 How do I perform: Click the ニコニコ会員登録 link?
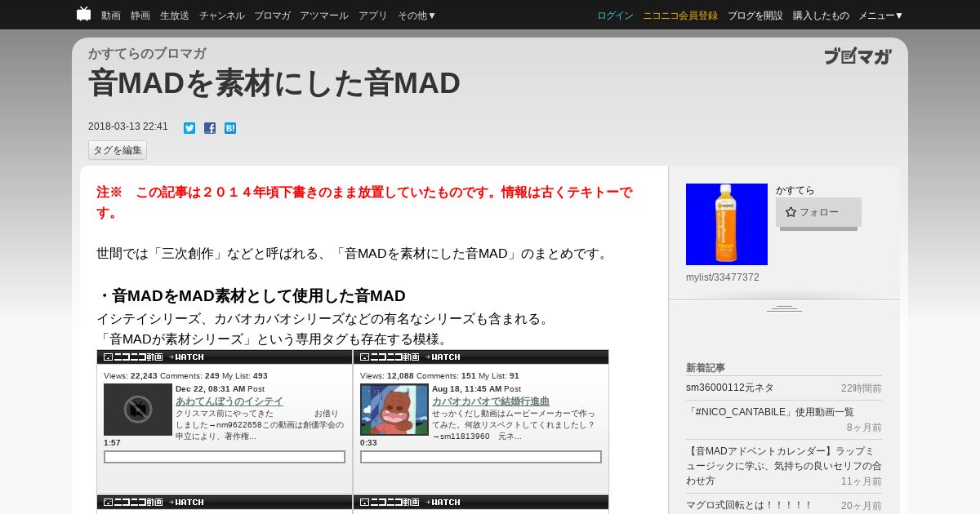680,16
